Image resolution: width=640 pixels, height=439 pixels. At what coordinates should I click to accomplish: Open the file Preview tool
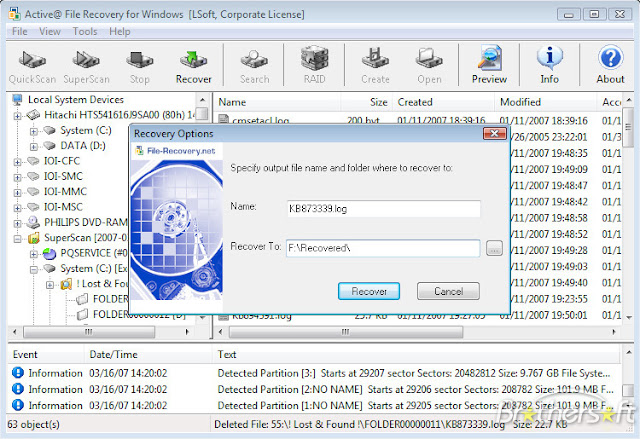[x=489, y=66]
